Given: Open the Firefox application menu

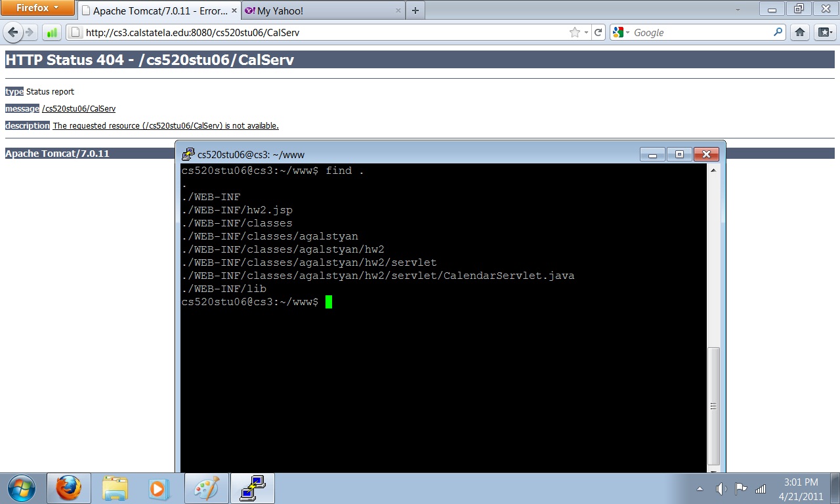Looking at the screenshot, I should click(37, 8).
